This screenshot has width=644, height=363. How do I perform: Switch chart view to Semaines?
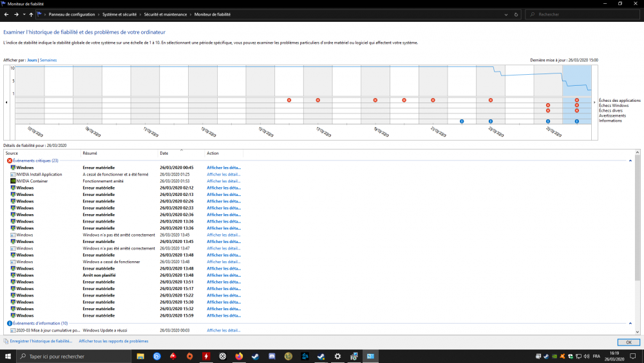[48, 60]
